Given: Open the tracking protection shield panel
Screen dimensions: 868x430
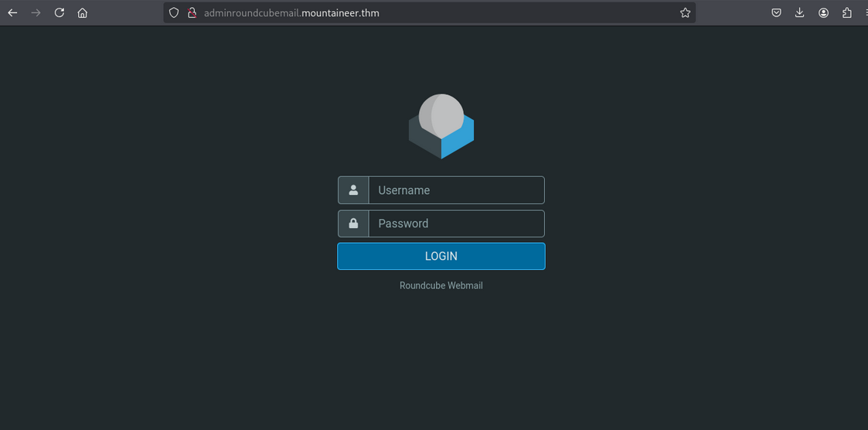Looking at the screenshot, I should tap(174, 12).
